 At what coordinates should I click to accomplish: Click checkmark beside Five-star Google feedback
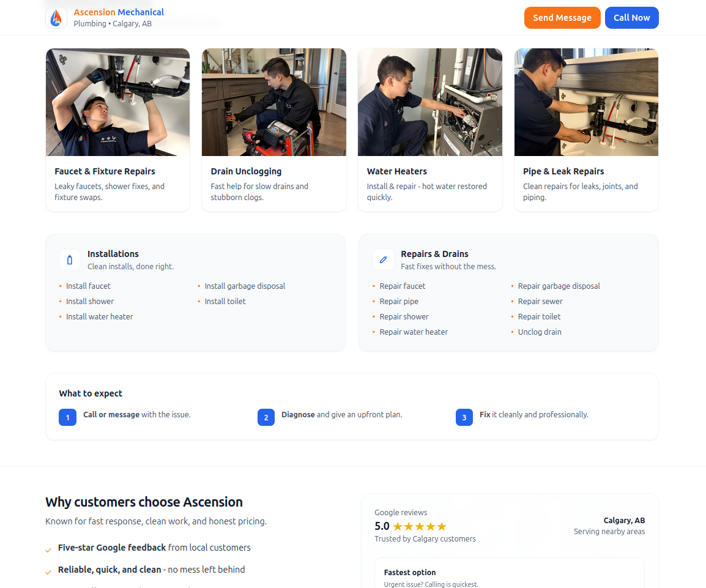click(48, 550)
